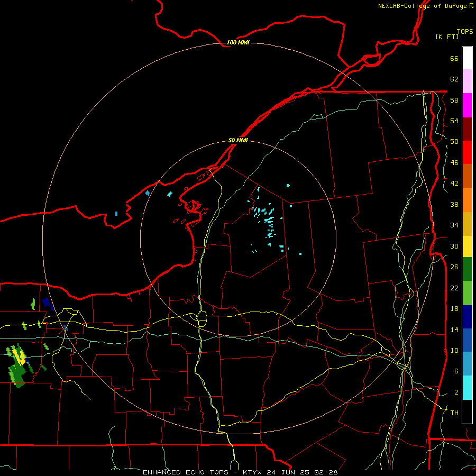The height and width of the screenshot is (476, 476).
Task: Click the white swatch in the tops legend
Action: pos(467,58)
